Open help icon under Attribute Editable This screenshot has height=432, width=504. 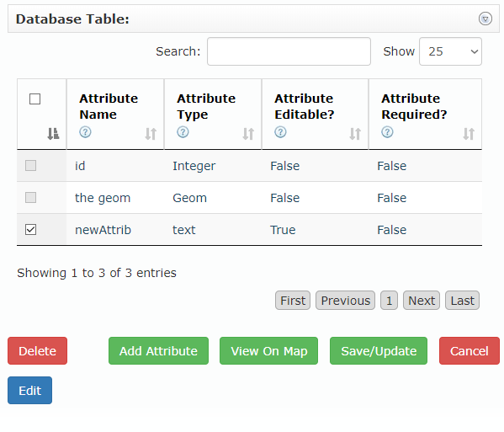click(280, 132)
